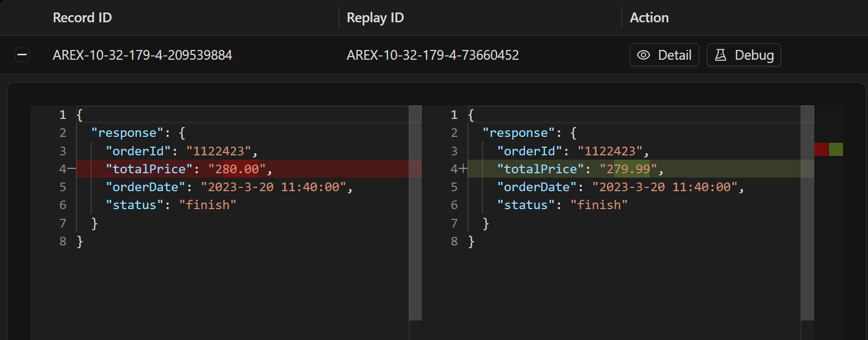Click the replay ID text AREX-10-32-179-4-73660452

pyautogui.click(x=433, y=55)
